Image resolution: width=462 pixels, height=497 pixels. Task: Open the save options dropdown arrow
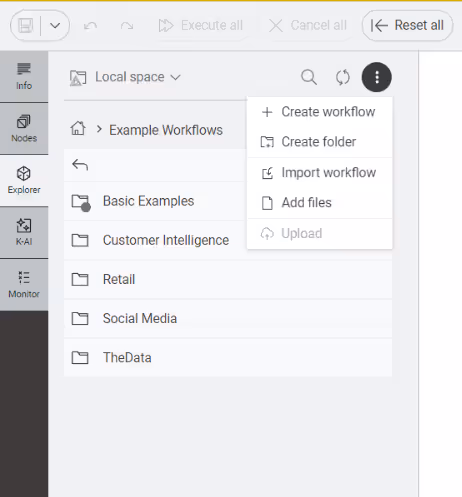[55, 26]
